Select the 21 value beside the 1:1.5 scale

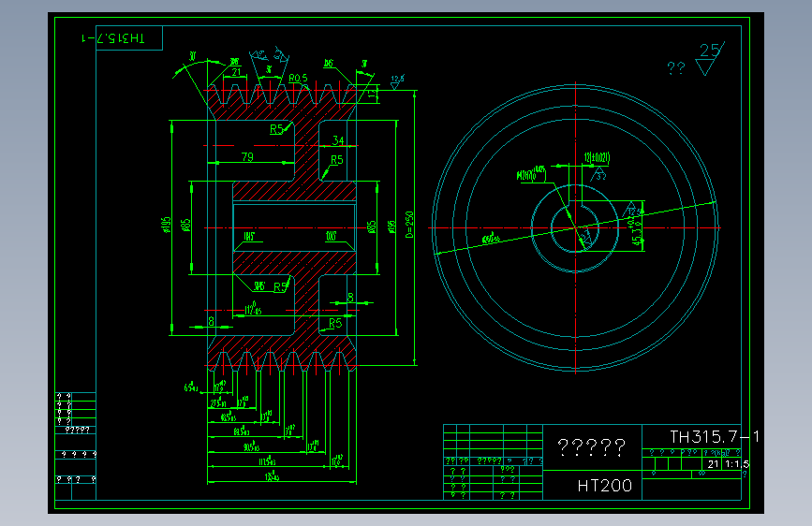(x=713, y=464)
